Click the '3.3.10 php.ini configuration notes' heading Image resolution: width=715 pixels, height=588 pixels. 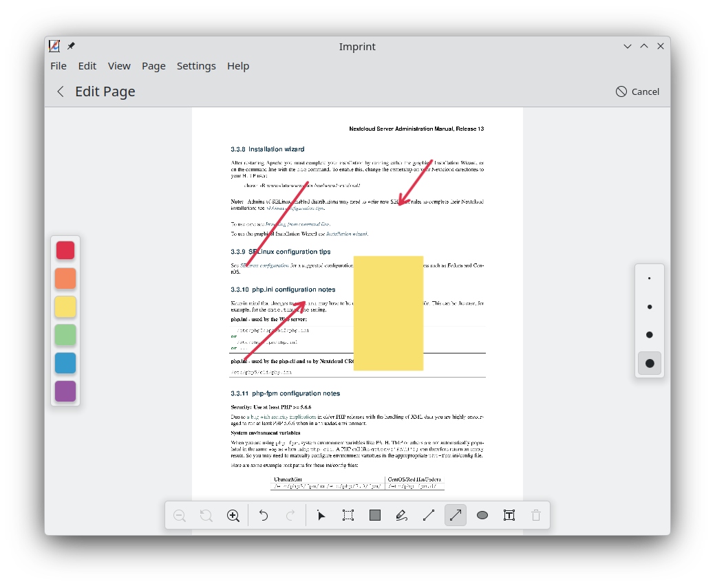click(283, 290)
